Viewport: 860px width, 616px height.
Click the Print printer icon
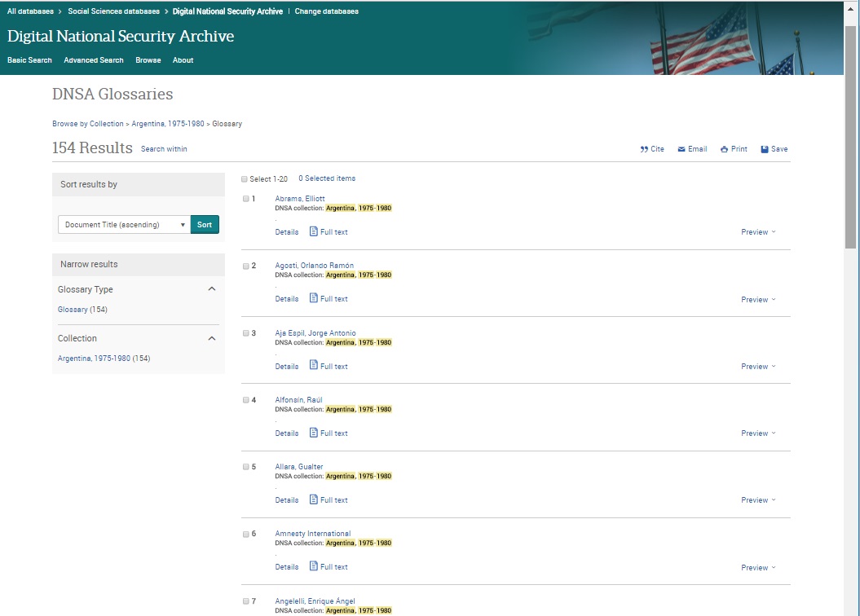724,149
